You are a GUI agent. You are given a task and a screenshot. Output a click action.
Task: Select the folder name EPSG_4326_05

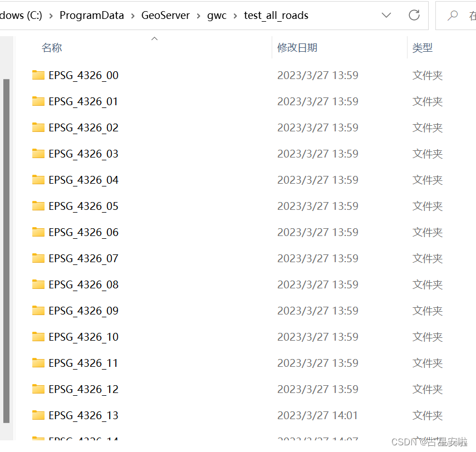(x=84, y=206)
